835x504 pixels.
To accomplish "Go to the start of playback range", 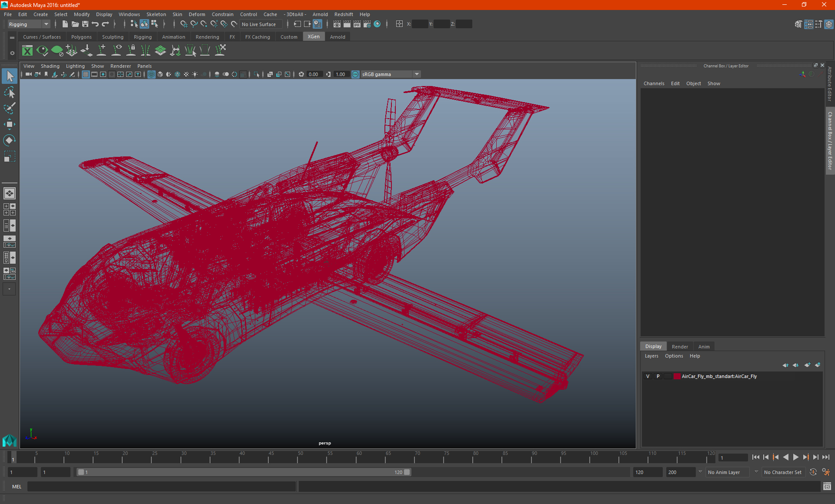I will (x=755, y=457).
